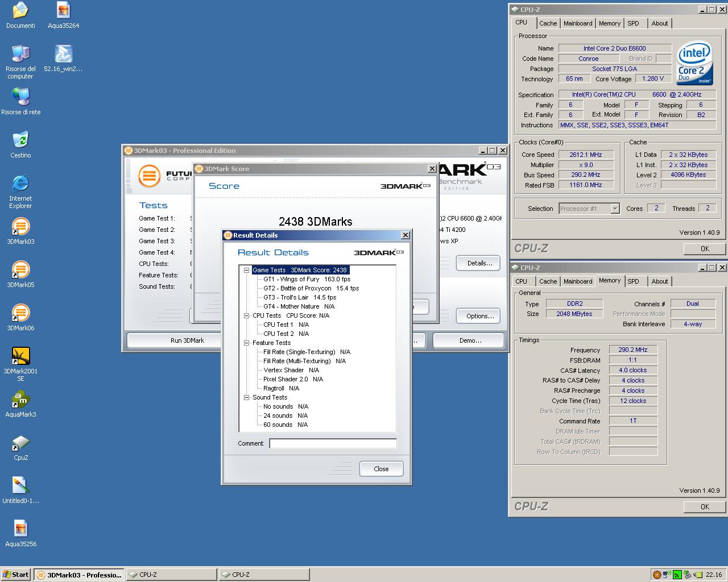Image resolution: width=728 pixels, height=582 pixels.
Task: Click Details... button in 3DMark03
Action: tap(479, 263)
